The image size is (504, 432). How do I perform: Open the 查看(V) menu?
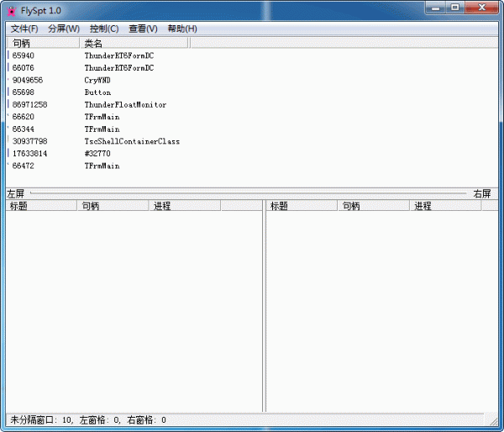[x=143, y=29]
